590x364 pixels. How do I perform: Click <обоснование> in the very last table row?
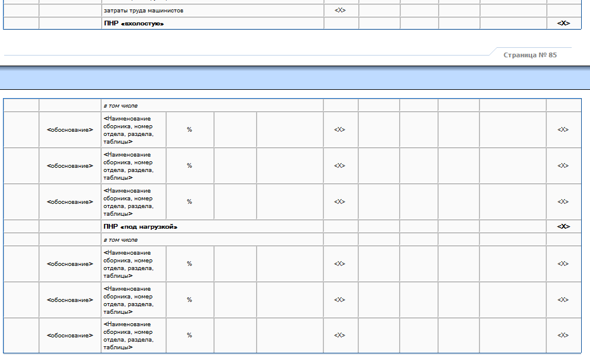[x=70, y=336]
